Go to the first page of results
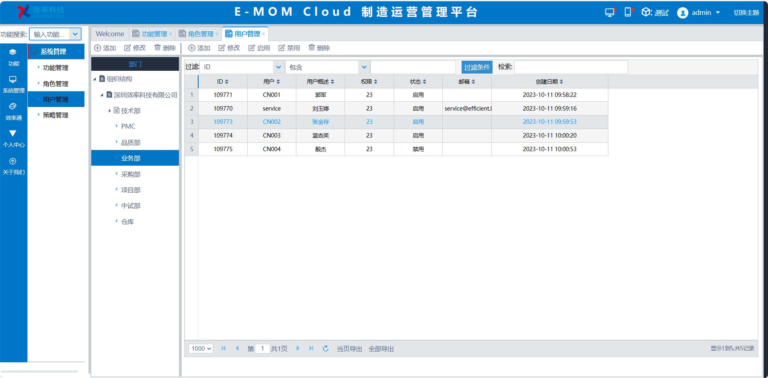The width and height of the screenshot is (768, 378). tap(224, 349)
